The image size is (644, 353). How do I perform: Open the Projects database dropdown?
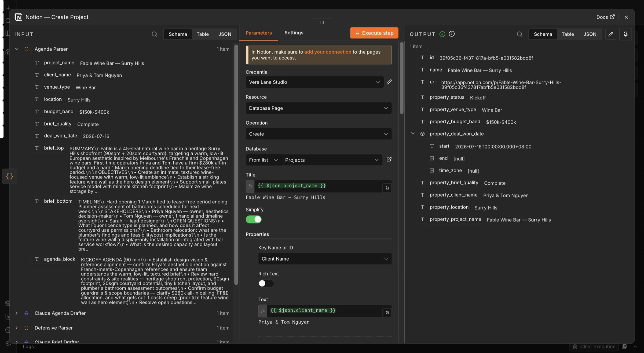tap(332, 160)
